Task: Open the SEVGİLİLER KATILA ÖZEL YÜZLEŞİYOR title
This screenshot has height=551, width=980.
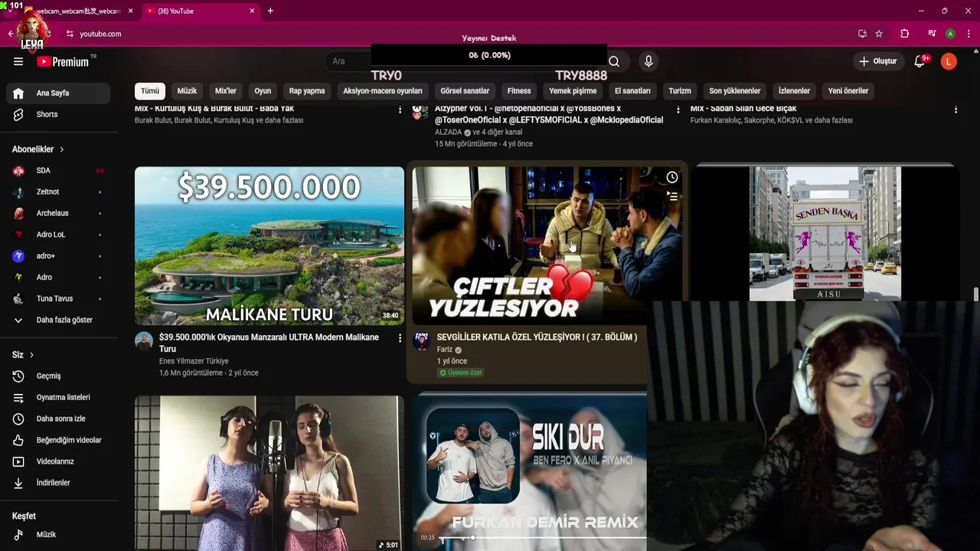Action: (x=537, y=337)
